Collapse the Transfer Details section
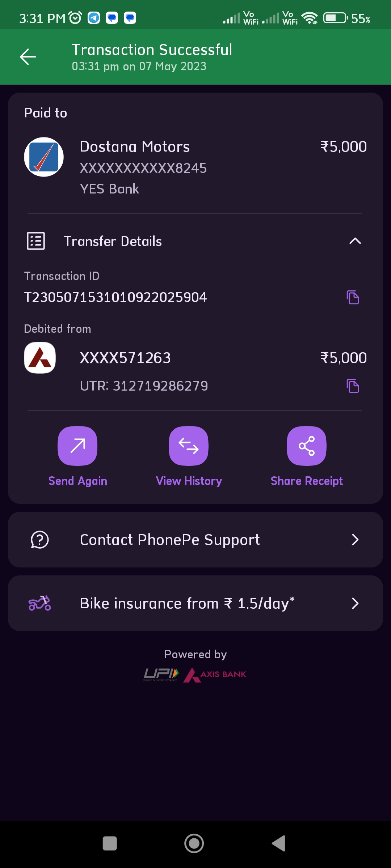391x868 pixels. tap(355, 241)
